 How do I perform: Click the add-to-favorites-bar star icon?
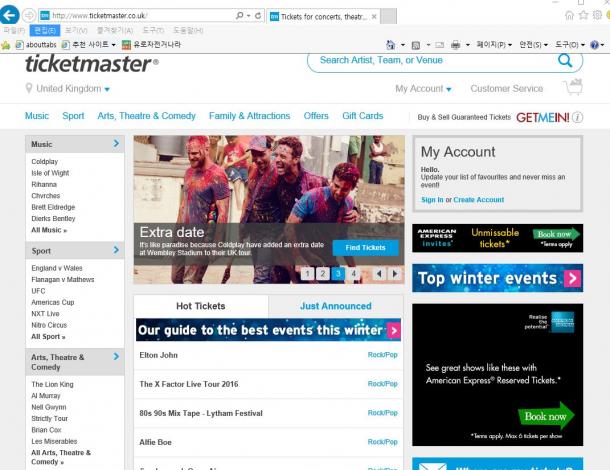[x=6, y=45]
